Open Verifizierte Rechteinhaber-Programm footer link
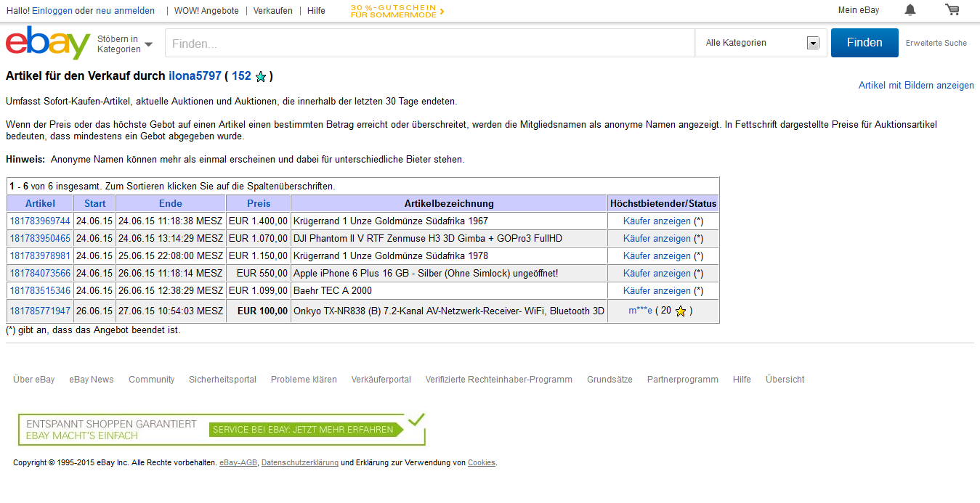Screen dimensions: 980x503 coord(499,380)
